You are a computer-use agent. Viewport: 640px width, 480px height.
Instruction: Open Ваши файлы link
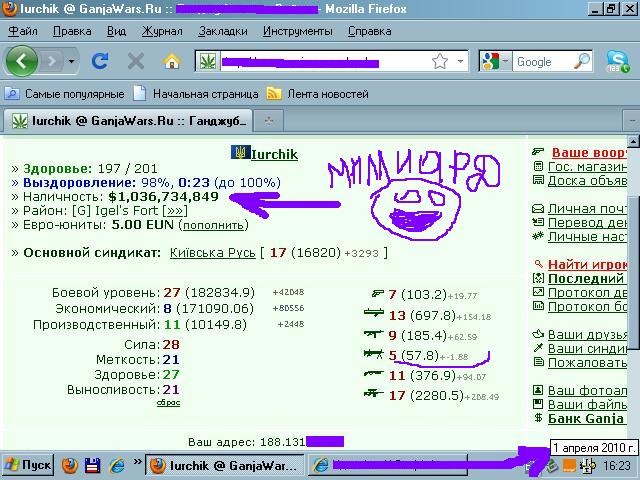[587, 405]
